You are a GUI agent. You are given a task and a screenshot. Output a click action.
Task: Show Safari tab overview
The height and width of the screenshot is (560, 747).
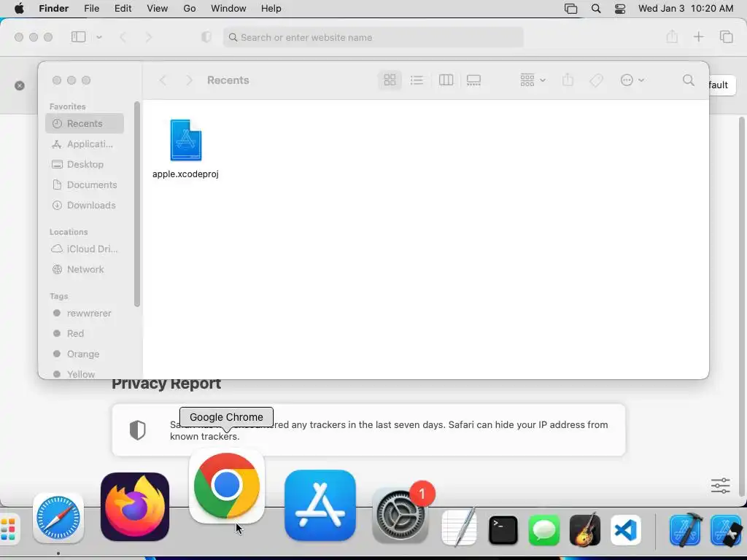tap(726, 36)
